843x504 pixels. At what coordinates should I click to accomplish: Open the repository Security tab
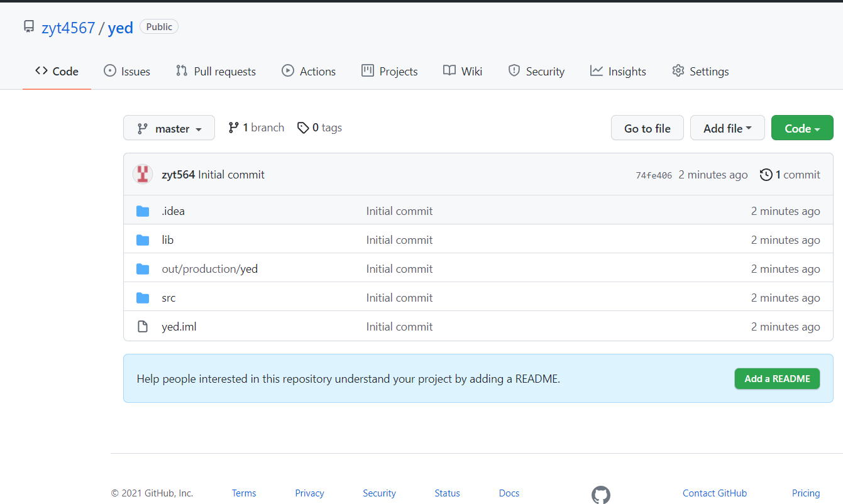[x=536, y=71]
